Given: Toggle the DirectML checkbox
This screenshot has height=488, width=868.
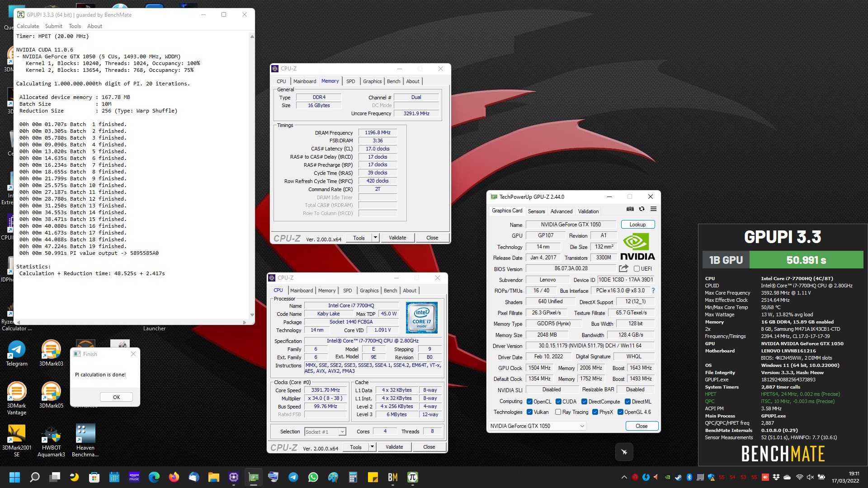Looking at the screenshot, I should (x=627, y=402).
